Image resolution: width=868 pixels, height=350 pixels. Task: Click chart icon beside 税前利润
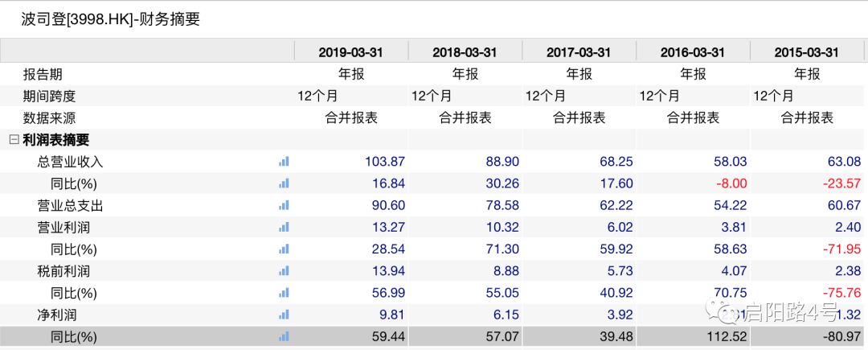point(284,271)
